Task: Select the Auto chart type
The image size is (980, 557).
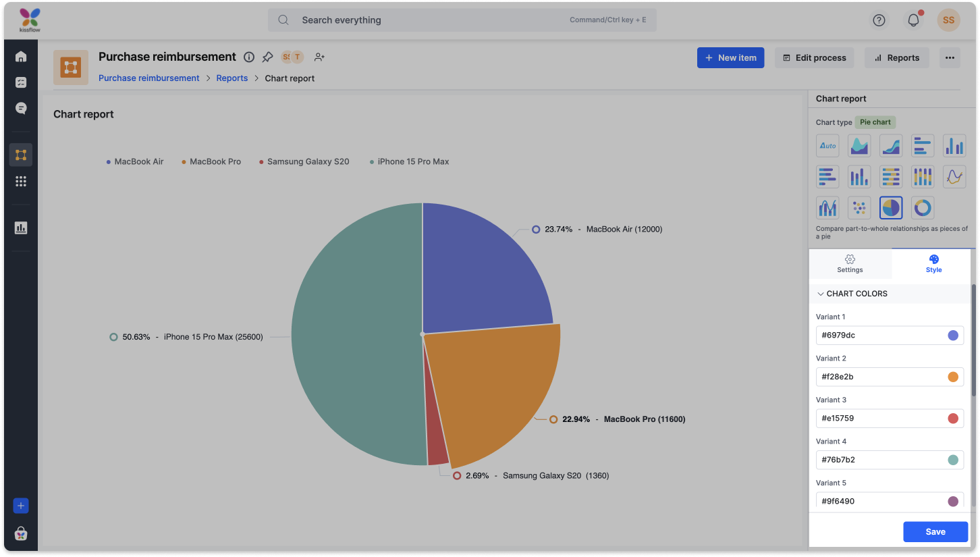Action: pyautogui.click(x=827, y=145)
